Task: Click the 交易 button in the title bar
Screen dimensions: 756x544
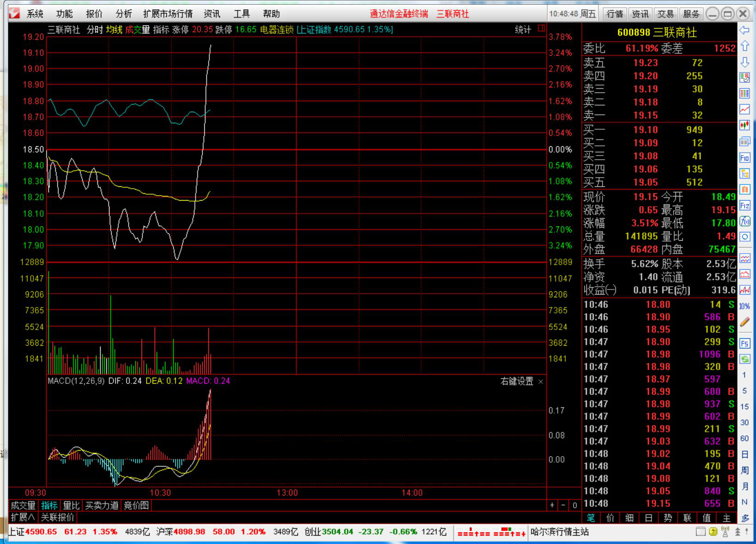Action: coord(665,14)
